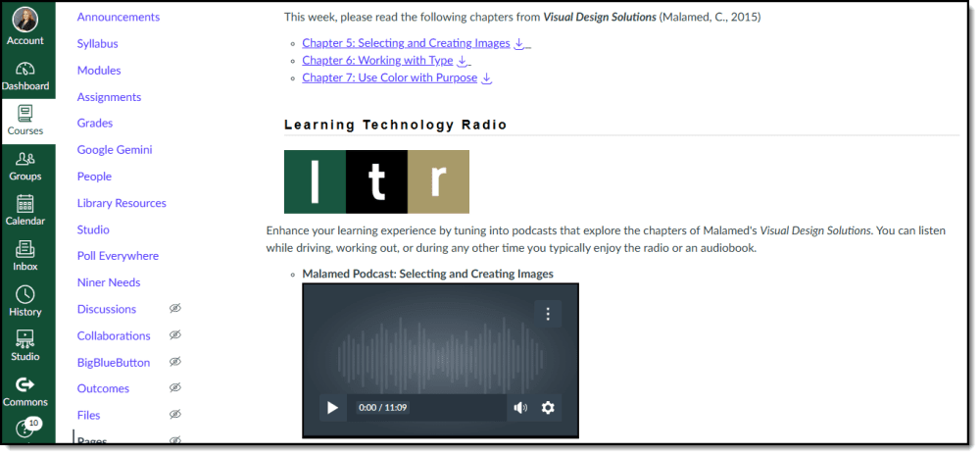Open Modules in the course menu
Image resolution: width=980 pixels, height=456 pixels.
(99, 71)
